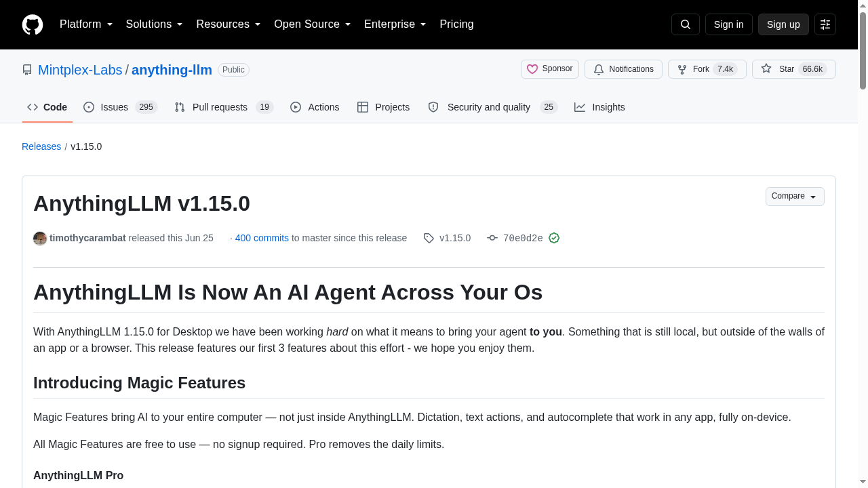This screenshot has height=488, width=868.
Task: Open the Security and quality tab
Action: [492, 107]
